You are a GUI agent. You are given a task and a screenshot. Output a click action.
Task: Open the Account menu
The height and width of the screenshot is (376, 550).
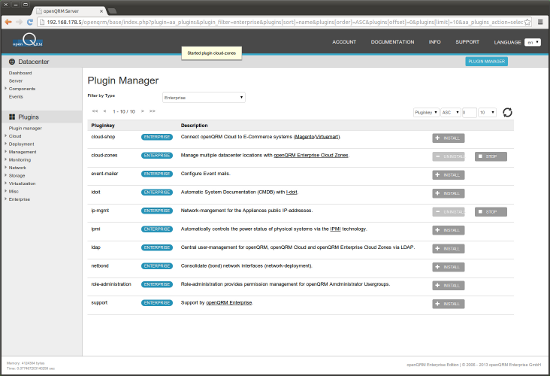click(344, 42)
